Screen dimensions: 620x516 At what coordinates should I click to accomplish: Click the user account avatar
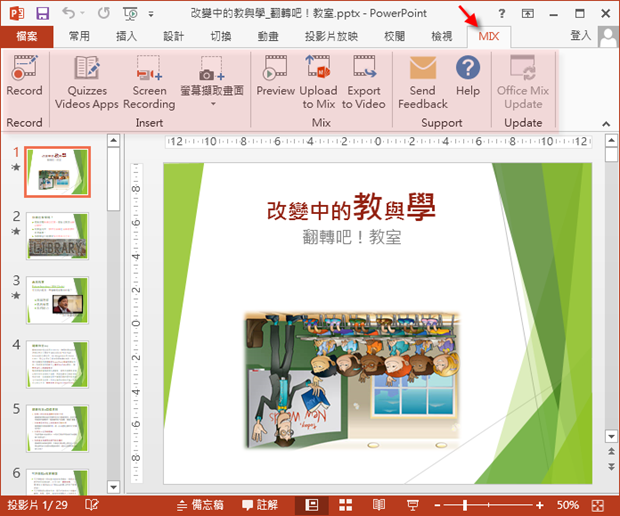click(608, 36)
